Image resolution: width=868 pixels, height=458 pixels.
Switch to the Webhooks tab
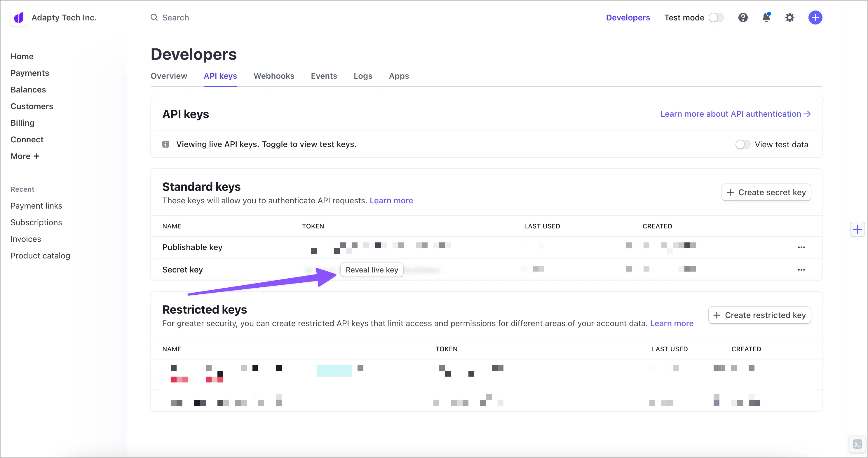(273, 76)
